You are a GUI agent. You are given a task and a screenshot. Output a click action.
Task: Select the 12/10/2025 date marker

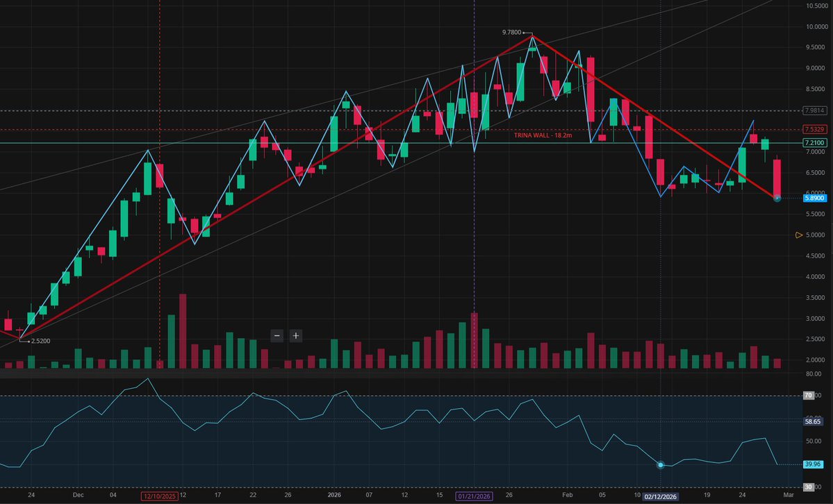[160, 496]
